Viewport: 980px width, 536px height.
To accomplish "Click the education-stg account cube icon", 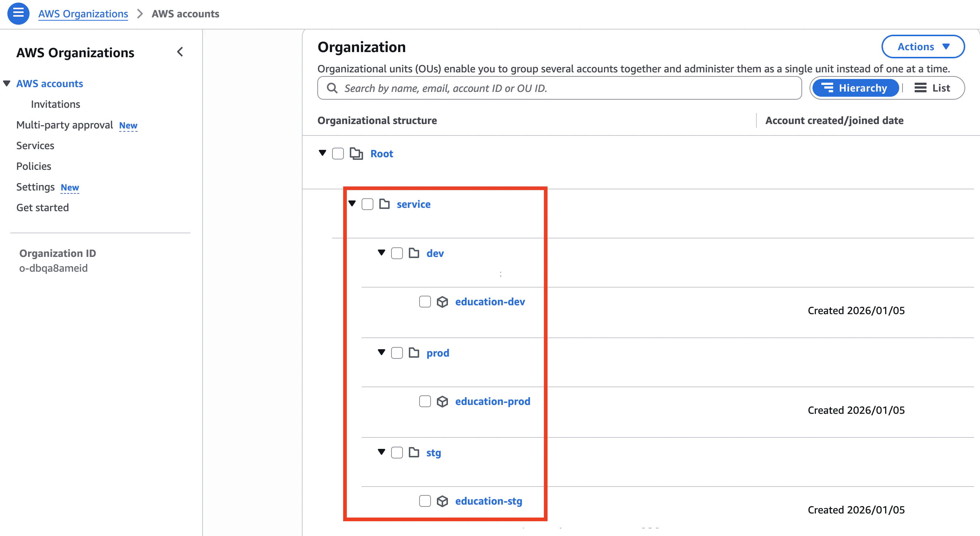I will point(442,501).
